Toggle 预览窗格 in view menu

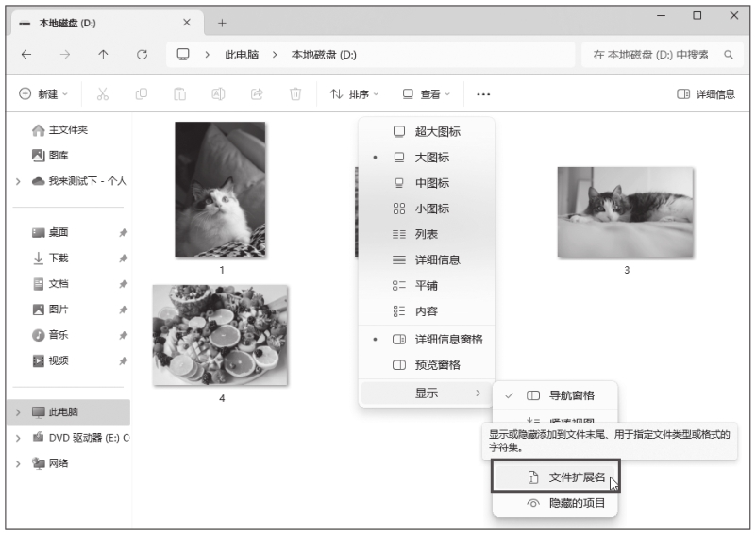(x=427, y=365)
